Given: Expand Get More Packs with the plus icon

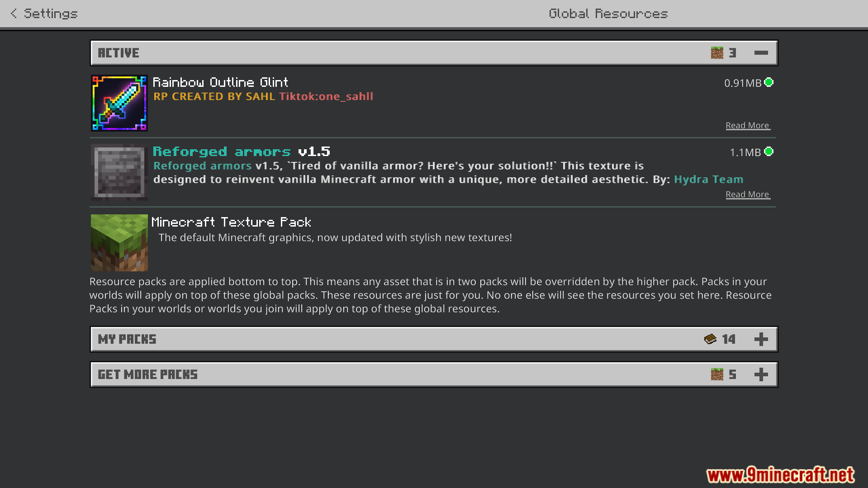Looking at the screenshot, I should [761, 374].
